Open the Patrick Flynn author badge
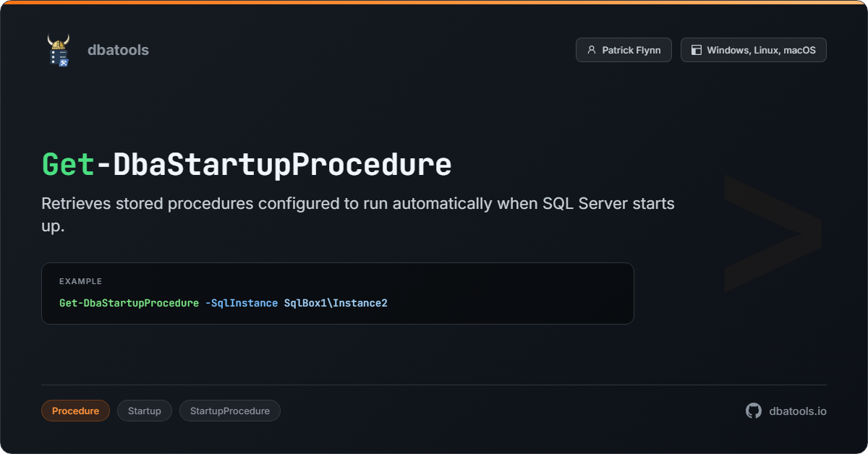 624,50
